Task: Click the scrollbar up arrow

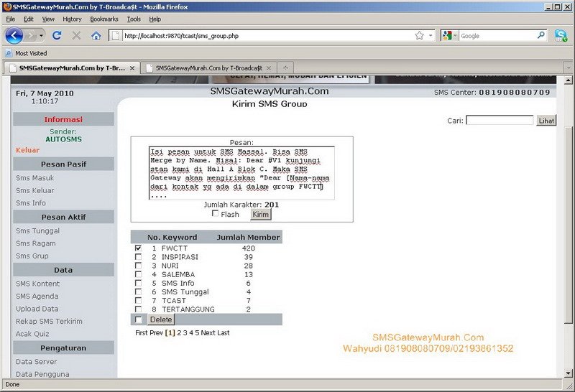Action: point(568,80)
